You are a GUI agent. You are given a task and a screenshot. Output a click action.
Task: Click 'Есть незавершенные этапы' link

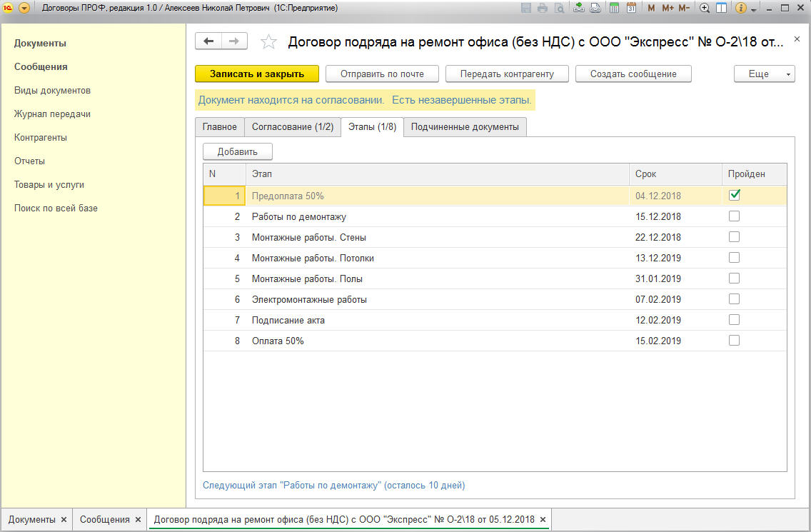pyautogui.click(x=461, y=101)
